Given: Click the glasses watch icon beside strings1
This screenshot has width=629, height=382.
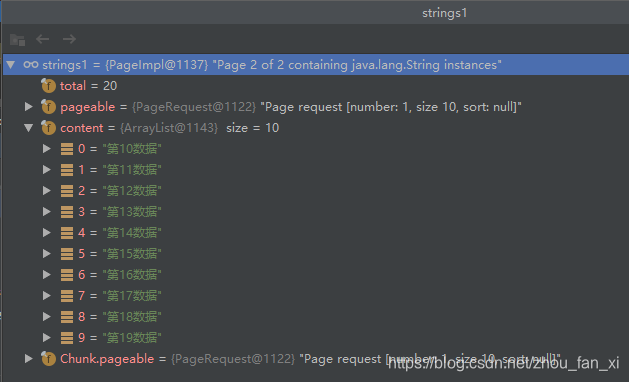Looking at the screenshot, I should (31, 64).
